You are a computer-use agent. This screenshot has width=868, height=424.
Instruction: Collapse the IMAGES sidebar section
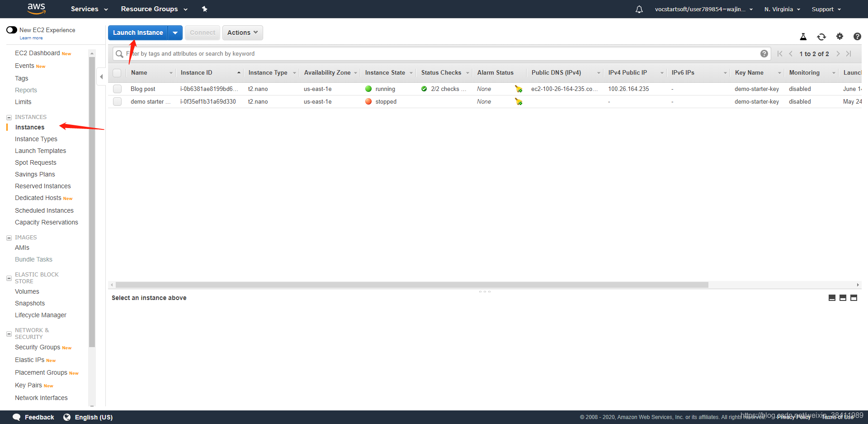pos(9,238)
